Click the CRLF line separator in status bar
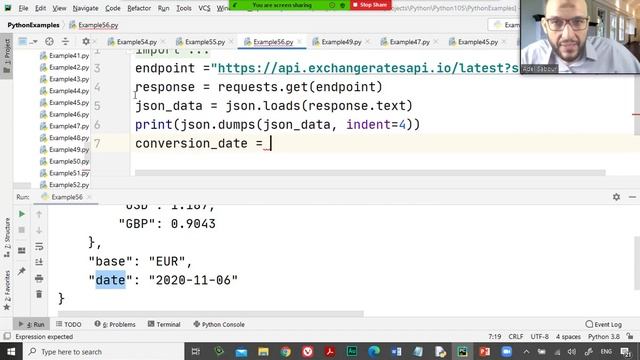Screen dimensions: 640x360 [516, 337]
